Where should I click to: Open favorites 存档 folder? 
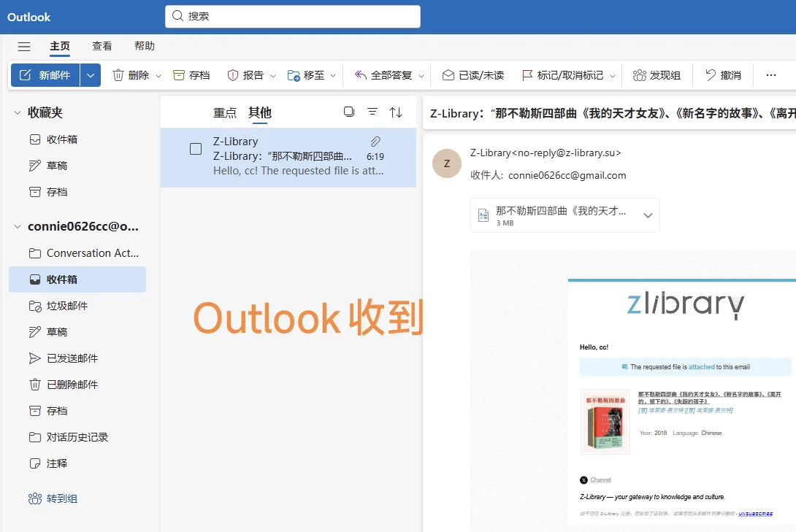pyautogui.click(x=77, y=192)
